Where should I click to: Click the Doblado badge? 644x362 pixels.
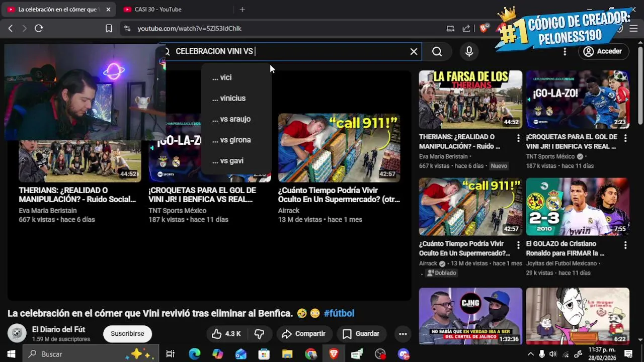(x=442, y=273)
